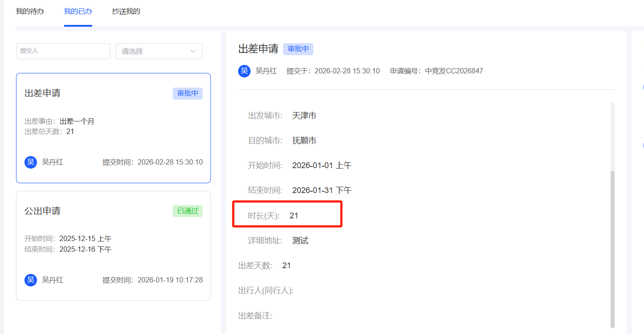Click 出差总天数 value 21 on card
The image size is (644, 334).
tap(70, 131)
